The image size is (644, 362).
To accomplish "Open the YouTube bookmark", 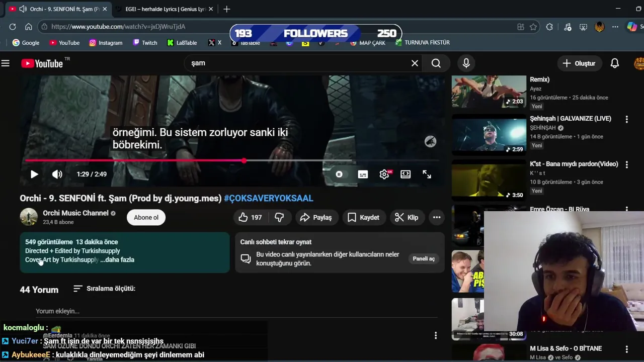I will tap(64, 43).
